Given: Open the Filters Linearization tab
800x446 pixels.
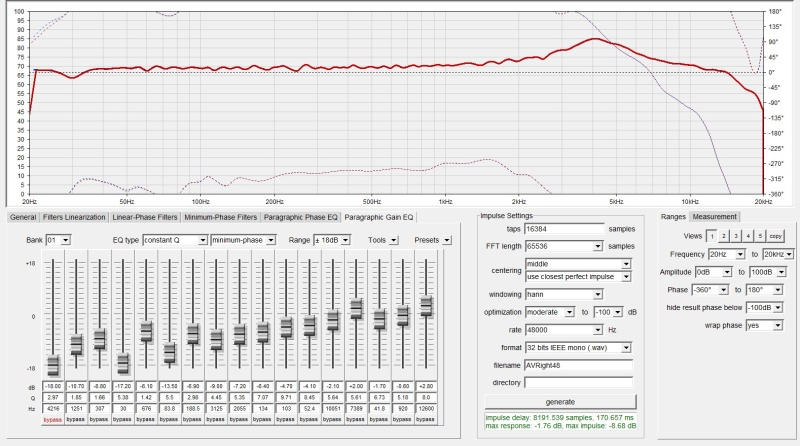Looking at the screenshot, I should [x=75, y=217].
